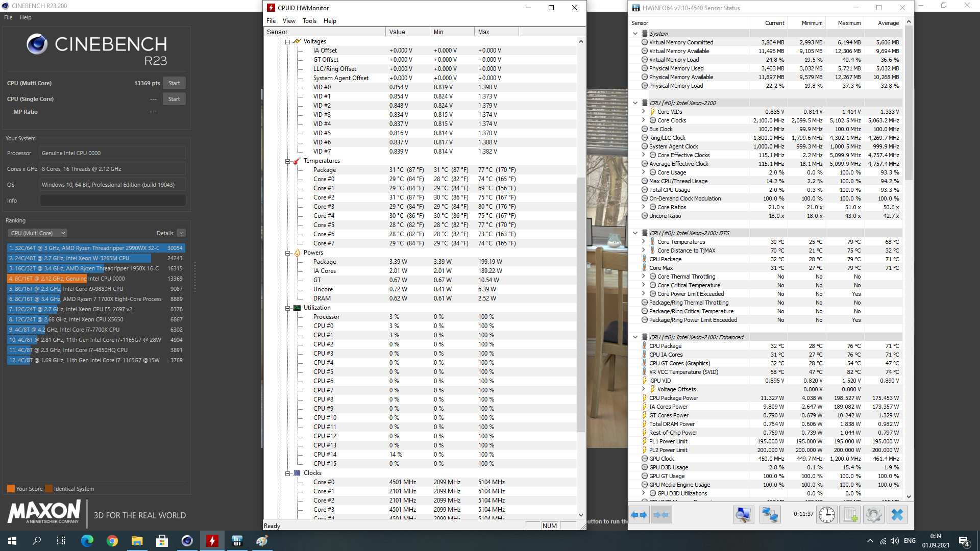Open HWiNFO sensor settings gear icon
Viewport: 980px width, 551px height.
point(873,515)
